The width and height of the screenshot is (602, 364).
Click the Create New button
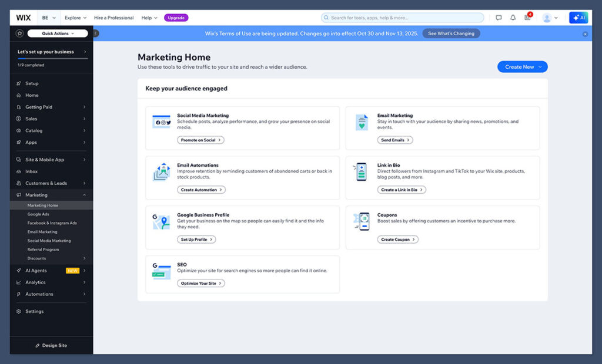[522, 66]
